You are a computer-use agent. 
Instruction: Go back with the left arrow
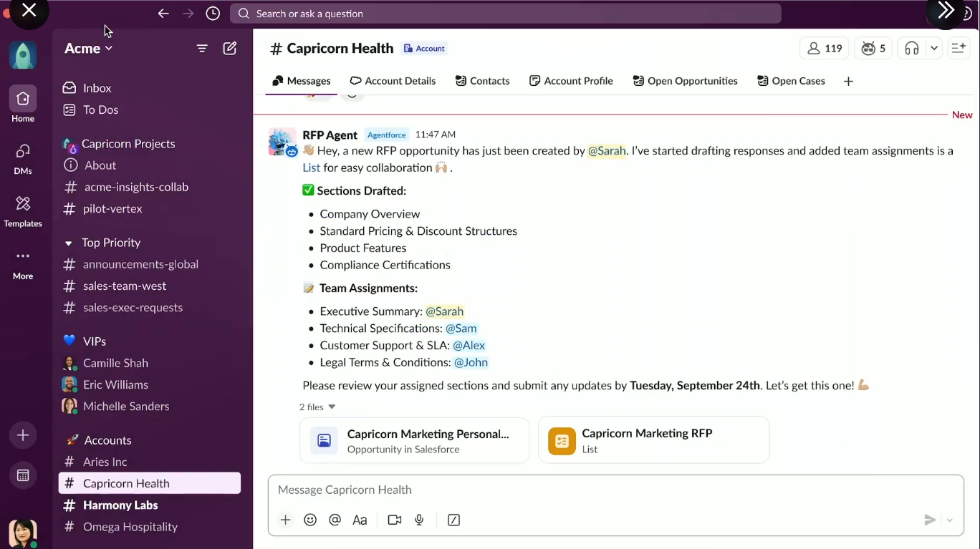[163, 14]
